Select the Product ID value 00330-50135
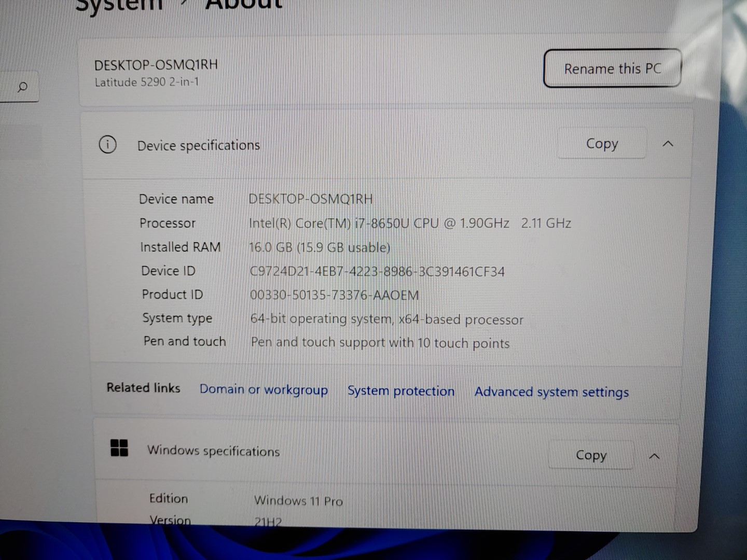 (335, 295)
